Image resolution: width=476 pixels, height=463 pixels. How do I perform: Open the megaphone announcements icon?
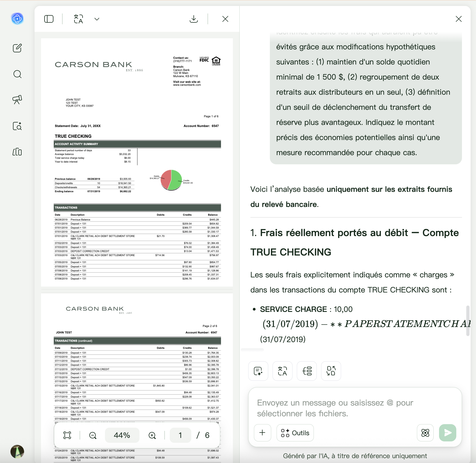pos(17,100)
